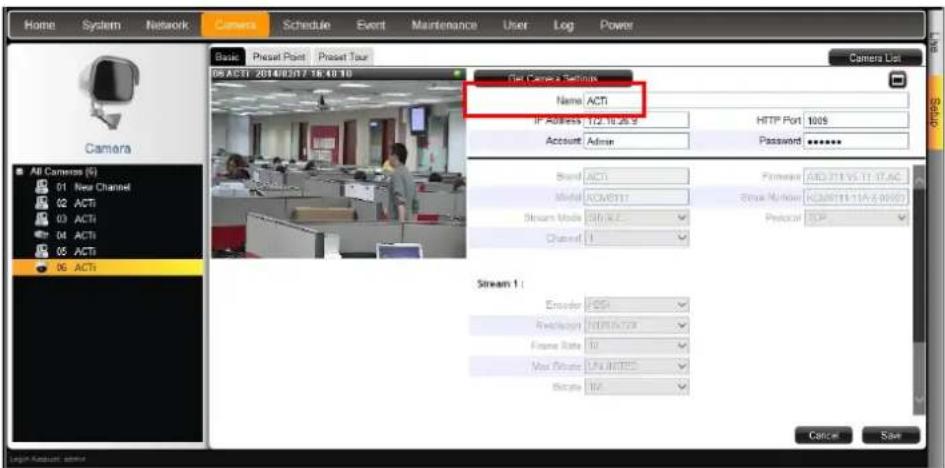The image size is (945, 468).
Task: Open the Frame Rate dropdown
Action: point(636,346)
